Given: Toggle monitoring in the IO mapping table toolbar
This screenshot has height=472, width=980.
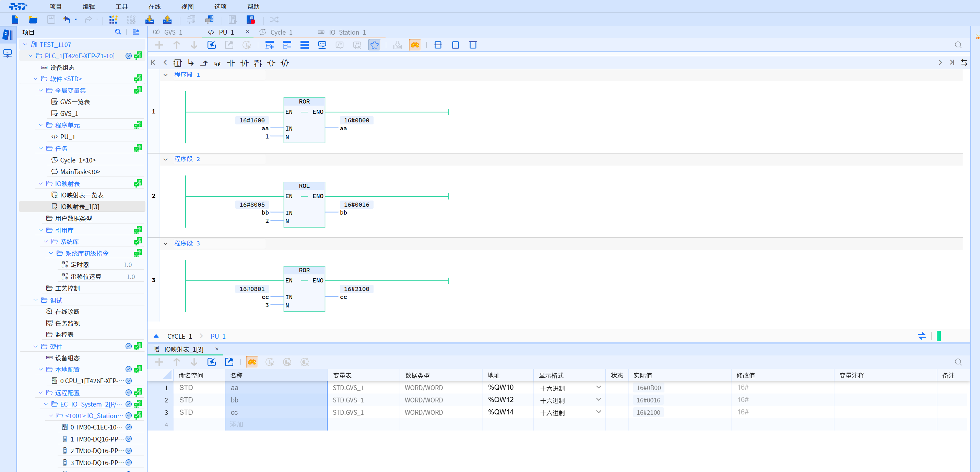Looking at the screenshot, I should click(252, 362).
